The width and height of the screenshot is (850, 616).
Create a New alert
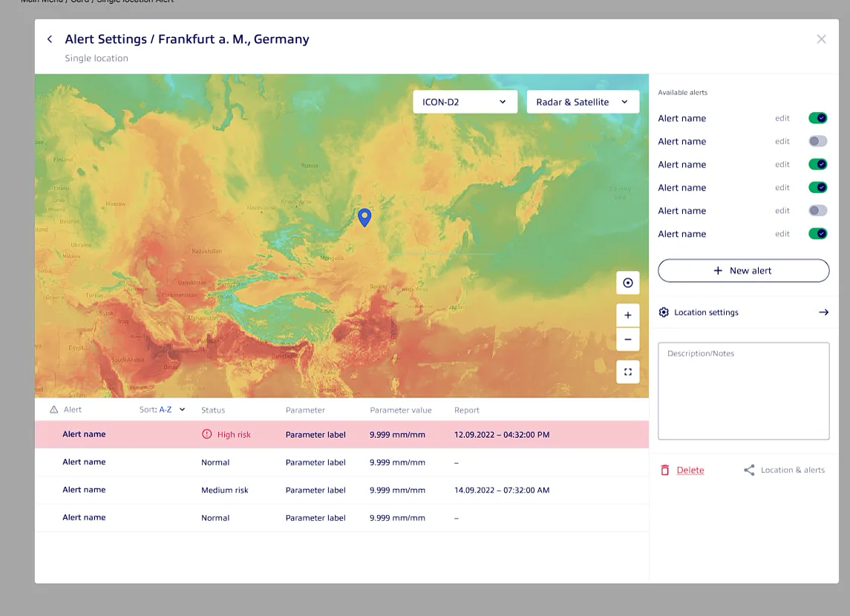point(743,270)
